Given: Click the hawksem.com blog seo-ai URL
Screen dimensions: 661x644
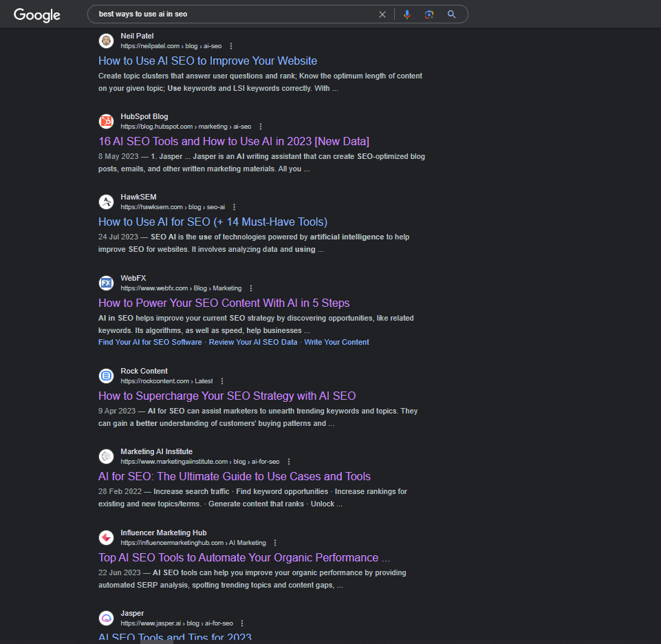Looking at the screenshot, I should point(173,207).
